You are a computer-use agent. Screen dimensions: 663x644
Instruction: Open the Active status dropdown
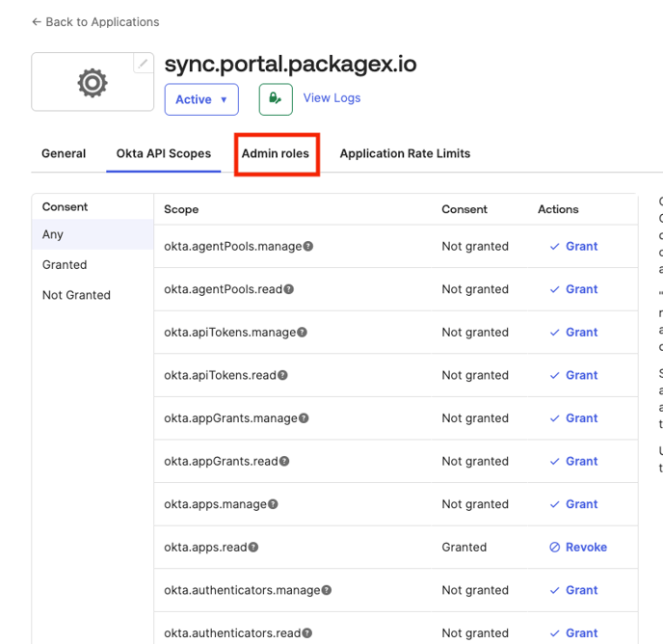click(x=201, y=99)
